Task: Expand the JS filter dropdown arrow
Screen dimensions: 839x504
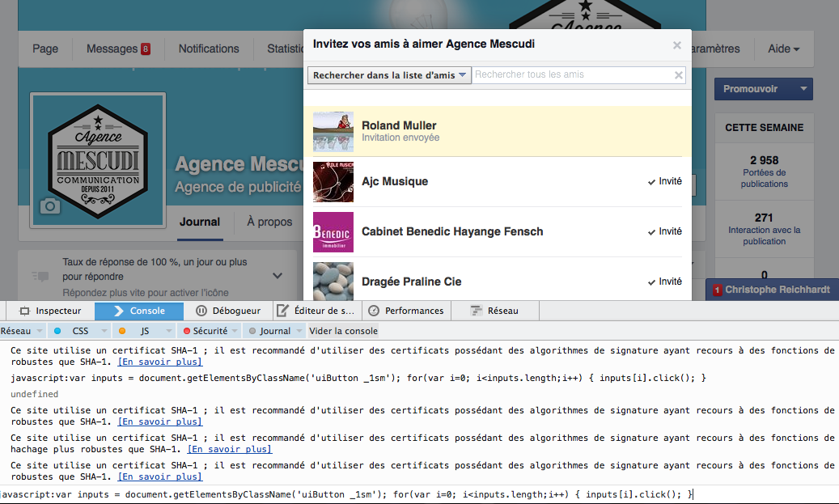Action: coord(169,331)
